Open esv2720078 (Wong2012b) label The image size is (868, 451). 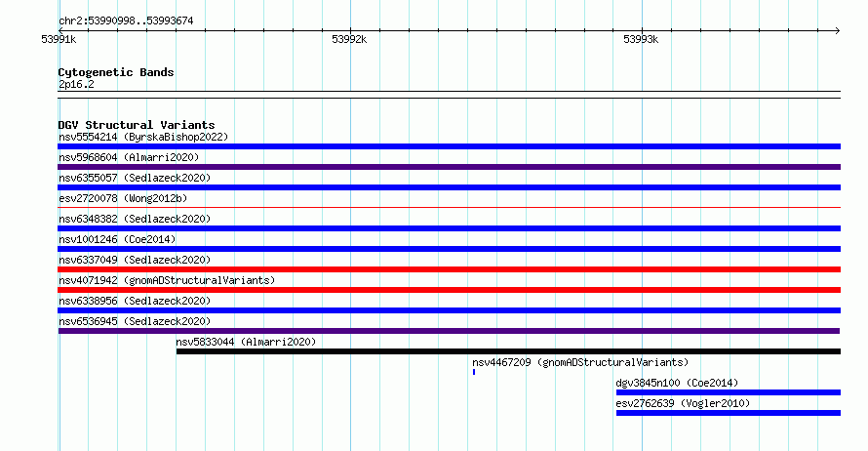123,198
